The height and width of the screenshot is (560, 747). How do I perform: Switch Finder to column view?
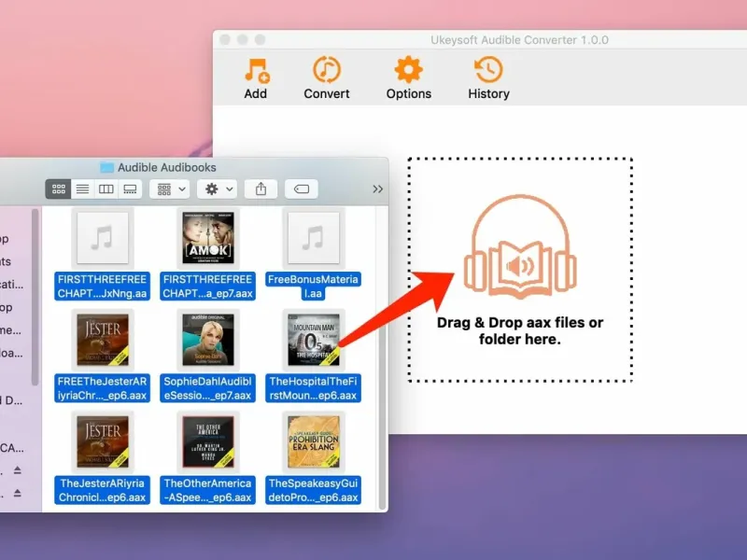pyautogui.click(x=106, y=189)
